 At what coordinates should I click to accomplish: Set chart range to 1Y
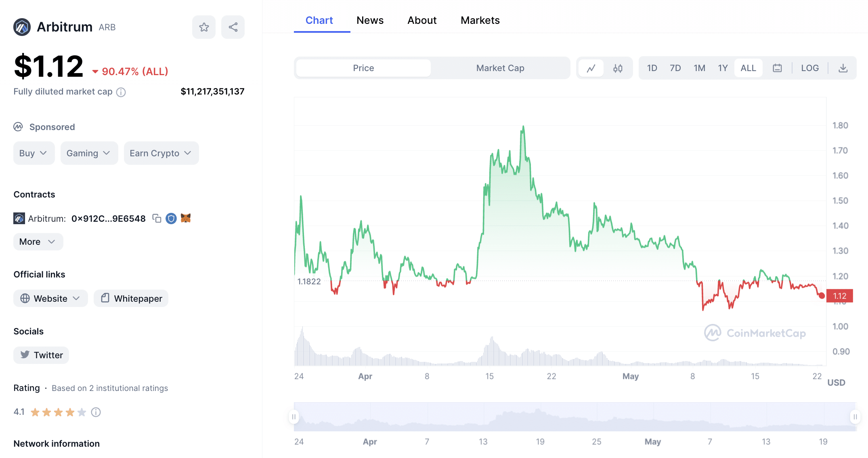click(x=723, y=68)
